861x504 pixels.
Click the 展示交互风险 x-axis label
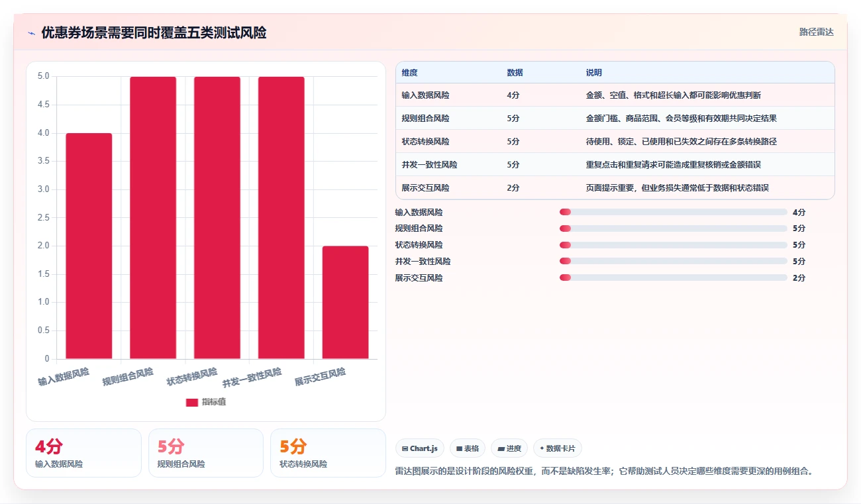coord(321,378)
